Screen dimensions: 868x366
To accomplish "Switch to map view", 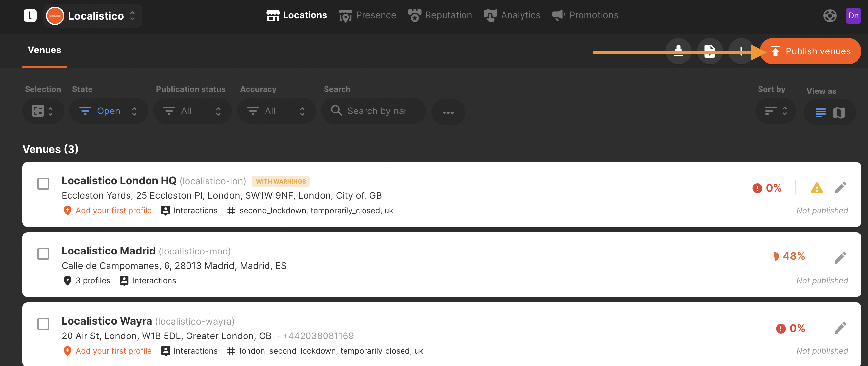I will pyautogui.click(x=839, y=112).
